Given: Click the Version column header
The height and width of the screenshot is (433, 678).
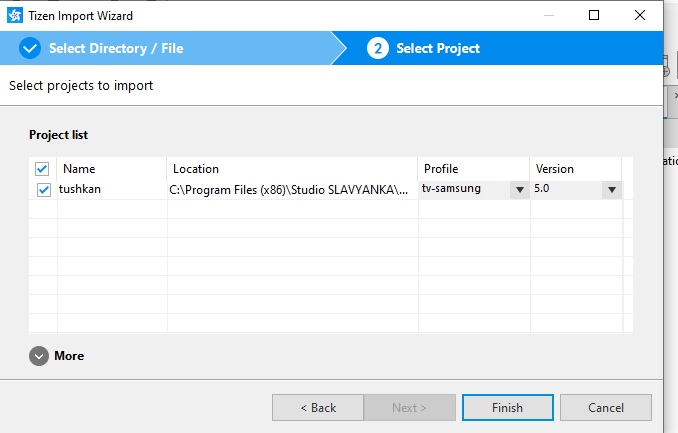Looking at the screenshot, I should tap(576, 169).
